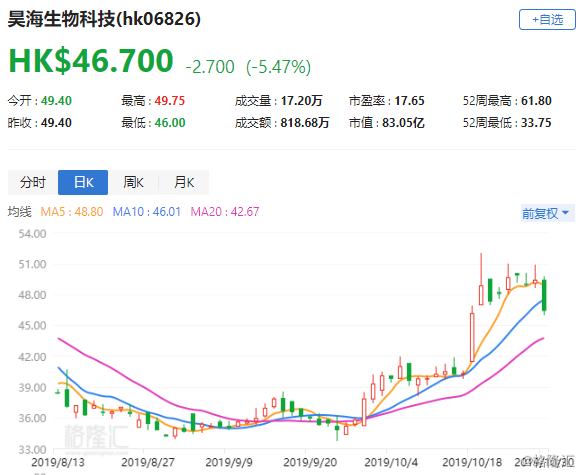Click the 成交量 value 17.20万
Viewport: 582px width, 475px height.
tap(301, 101)
